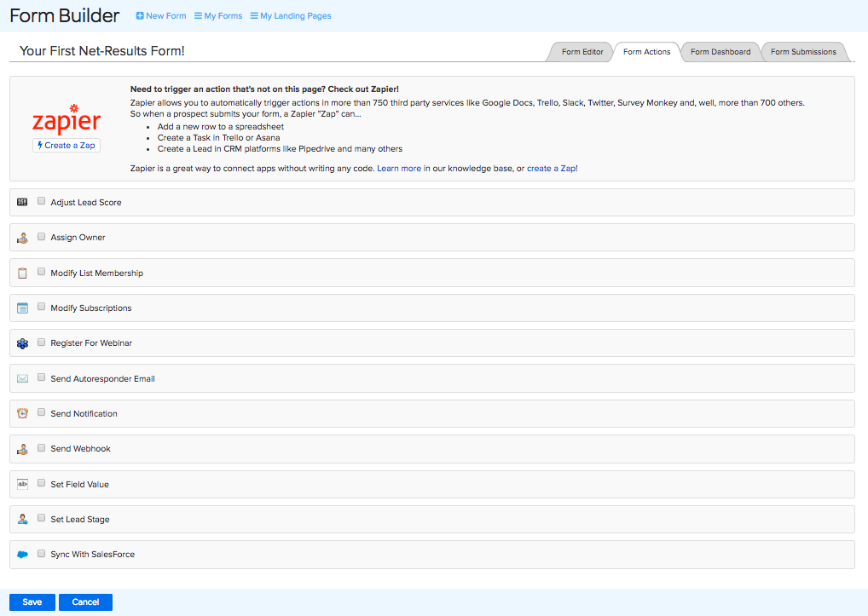
Task: Click the Your First Net-Results Form! title
Action: pos(101,51)
